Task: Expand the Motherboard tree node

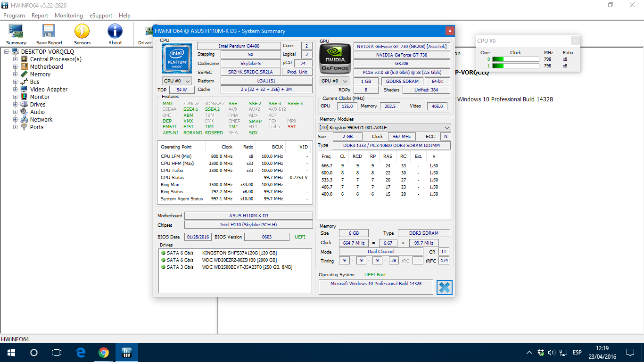Action: [x=16, y=67]
